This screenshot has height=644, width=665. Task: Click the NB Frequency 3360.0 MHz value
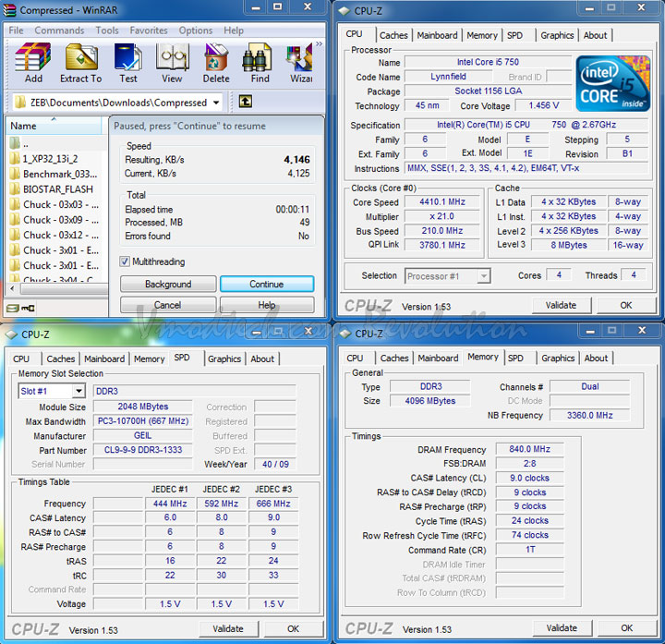tap(590, 415)
